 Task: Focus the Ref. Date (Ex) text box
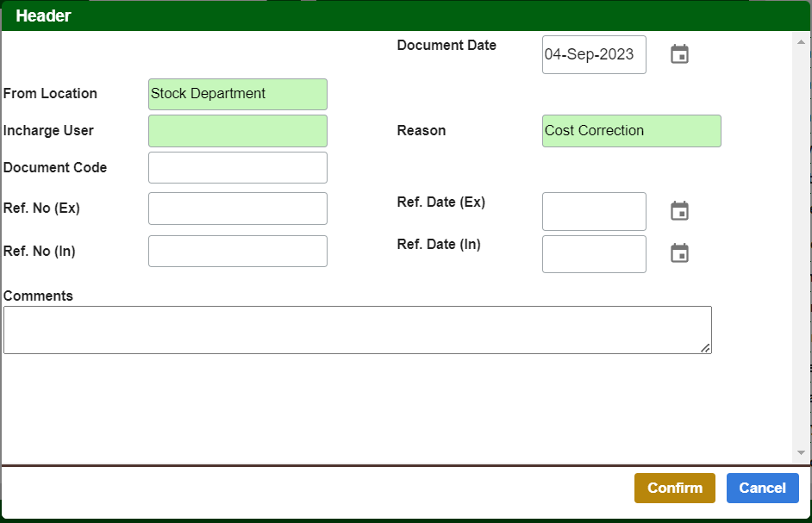(x=593, y=211)
